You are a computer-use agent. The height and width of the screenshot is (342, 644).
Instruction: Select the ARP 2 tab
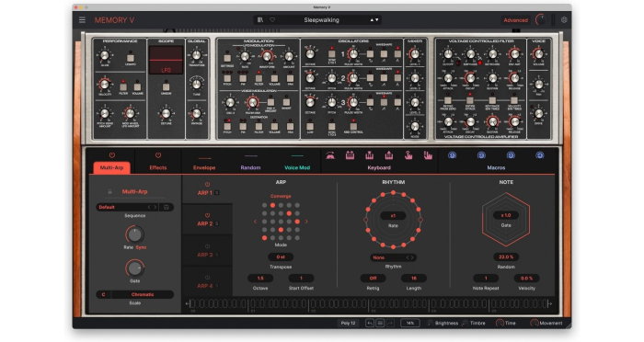(207, 220)
